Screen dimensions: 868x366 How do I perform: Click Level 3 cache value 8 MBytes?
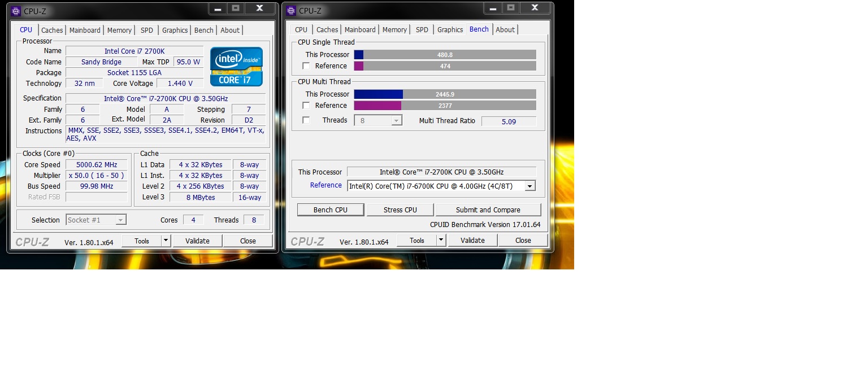[200, 197]
